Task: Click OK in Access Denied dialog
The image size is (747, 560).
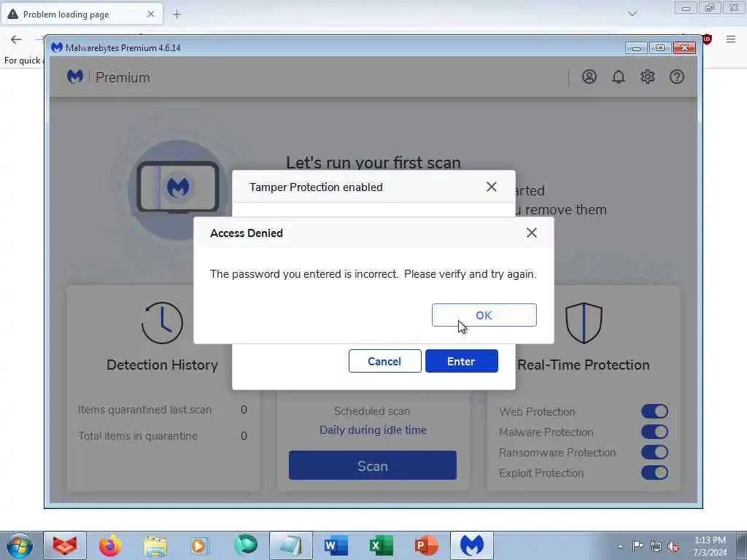Action: click(484, 315)
